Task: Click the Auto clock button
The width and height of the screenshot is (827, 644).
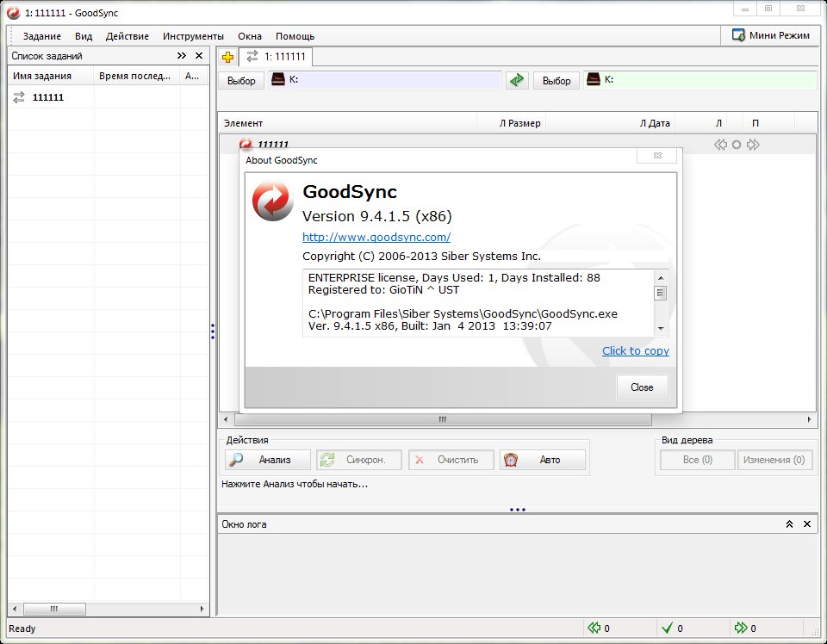Action: [542, 460]
